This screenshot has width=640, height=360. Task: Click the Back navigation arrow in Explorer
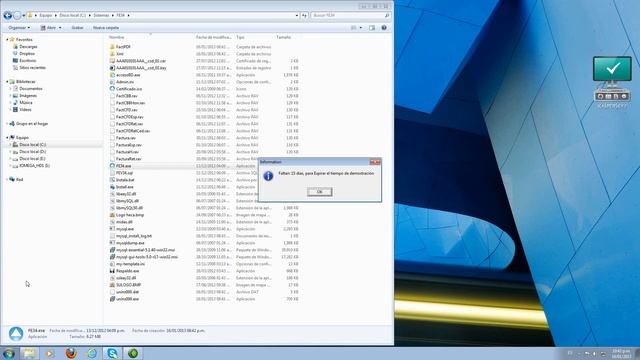[x=7, y=16]
